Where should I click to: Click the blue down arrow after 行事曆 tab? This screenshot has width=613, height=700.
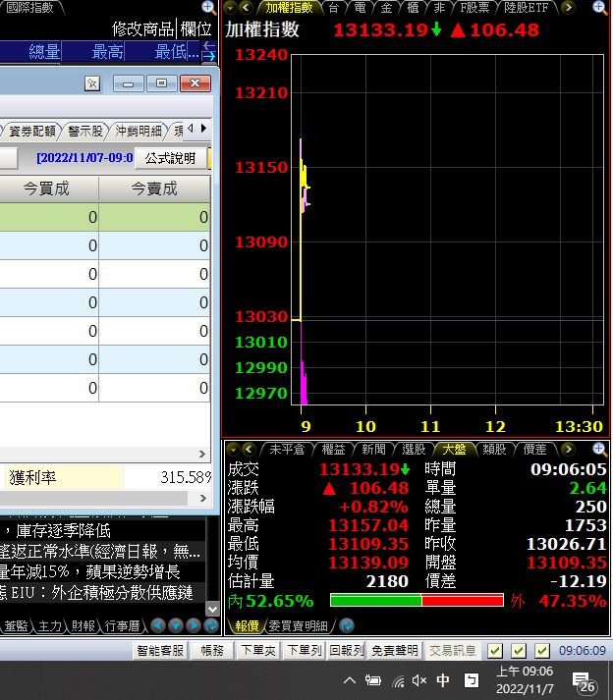176,625
